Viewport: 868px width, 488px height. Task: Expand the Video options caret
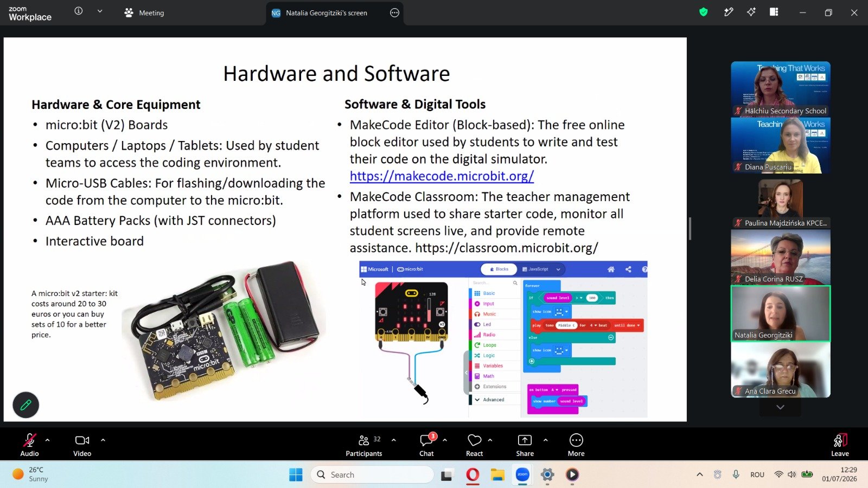(x=103, y=440)
